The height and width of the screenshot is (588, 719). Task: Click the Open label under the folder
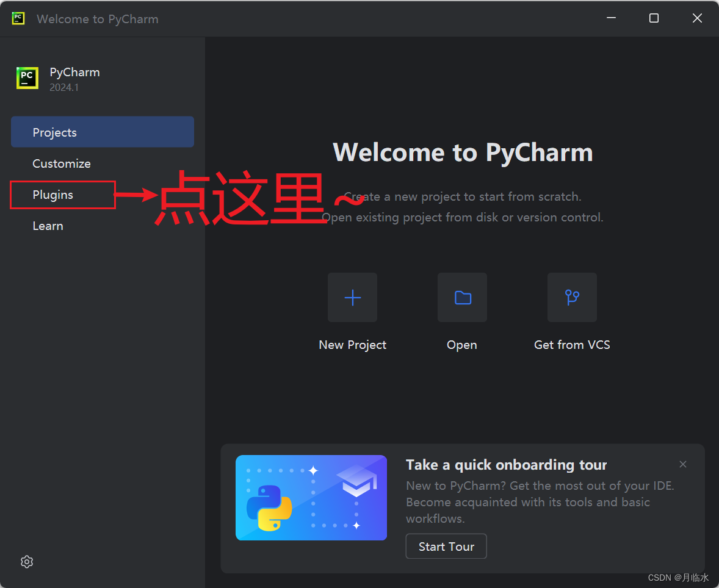click(462, 345)
